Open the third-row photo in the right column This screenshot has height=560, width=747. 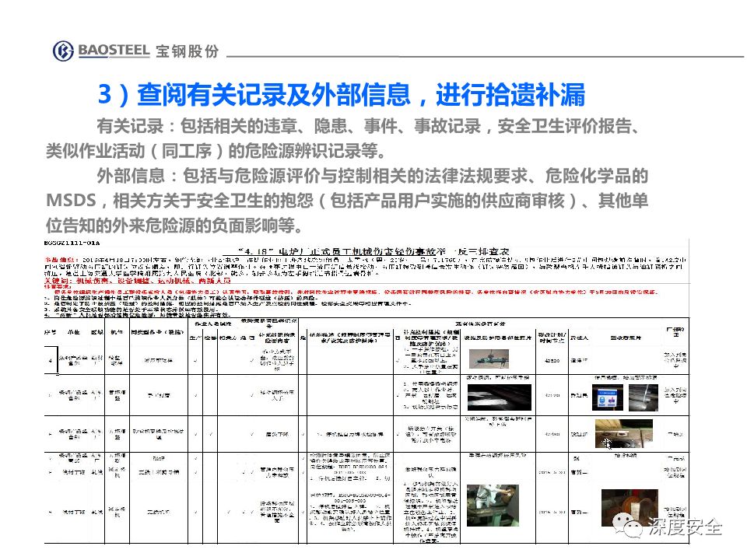623,433
